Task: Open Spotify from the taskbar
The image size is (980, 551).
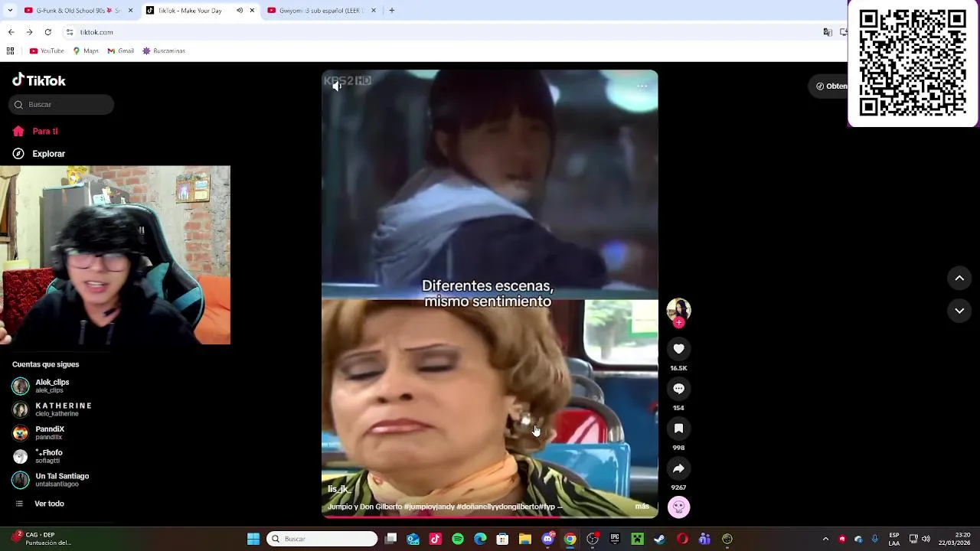Action: coord(458,539)
